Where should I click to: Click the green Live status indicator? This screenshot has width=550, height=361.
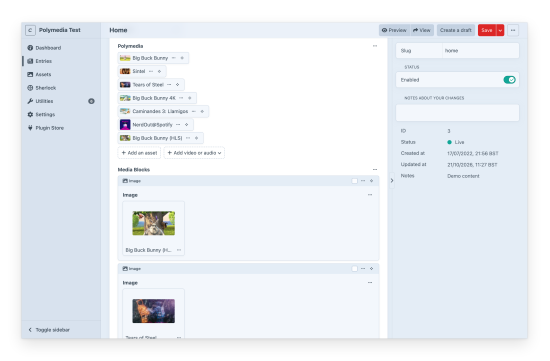point(449,142)
